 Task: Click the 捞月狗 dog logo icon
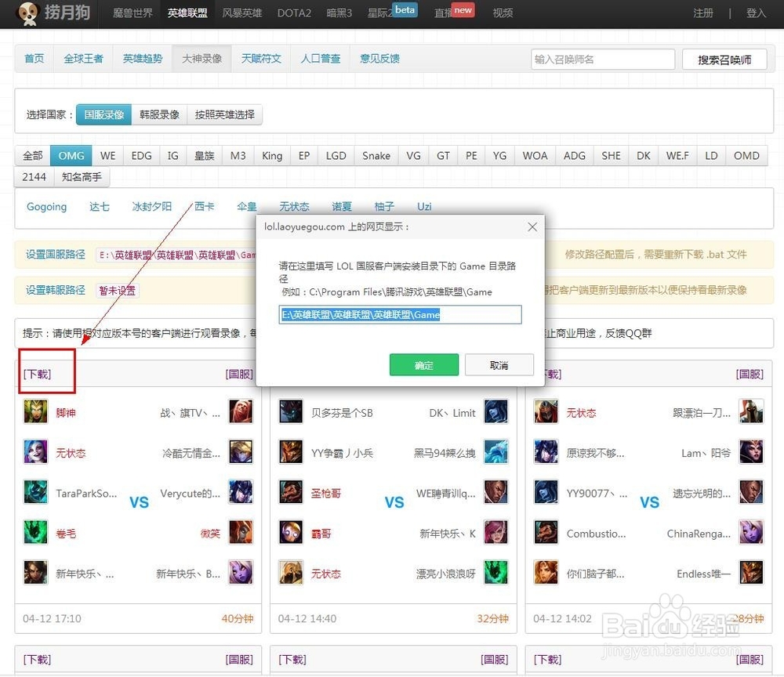tap(27, 13)
